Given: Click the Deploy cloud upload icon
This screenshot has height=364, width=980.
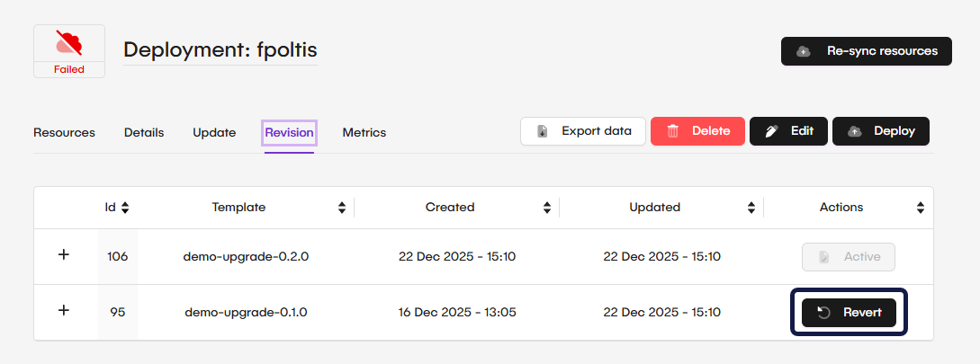Looking at the screenshot, I should (854, 131).
